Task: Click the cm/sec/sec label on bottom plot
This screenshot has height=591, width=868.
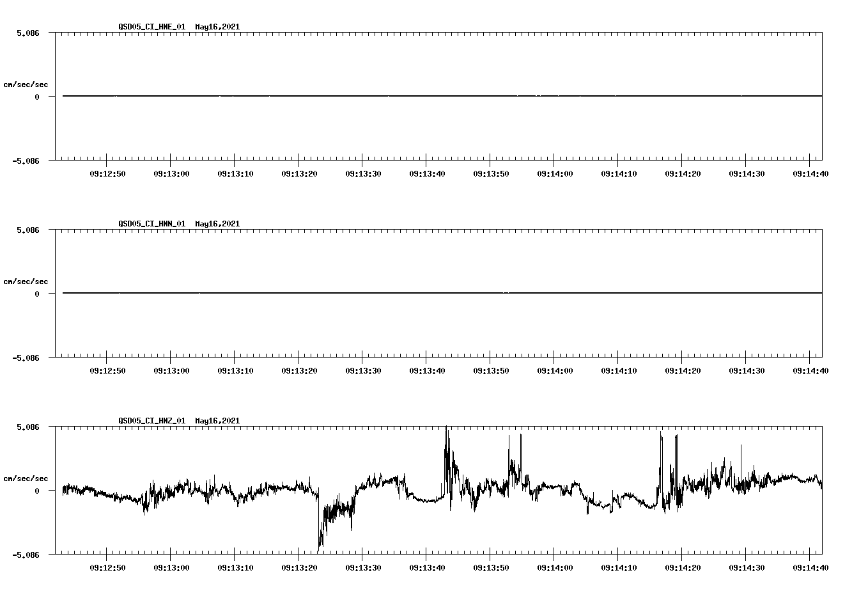Action: (x=26, y=478)
